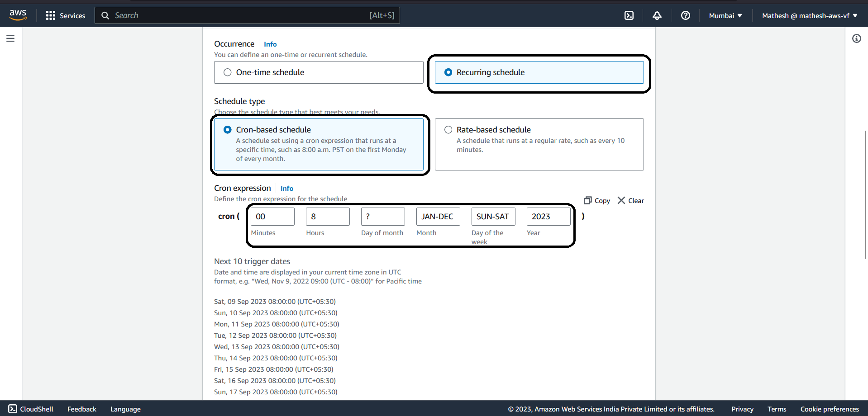Open CloudShell from the top bar
868x416 pixels.
point(629,15)
